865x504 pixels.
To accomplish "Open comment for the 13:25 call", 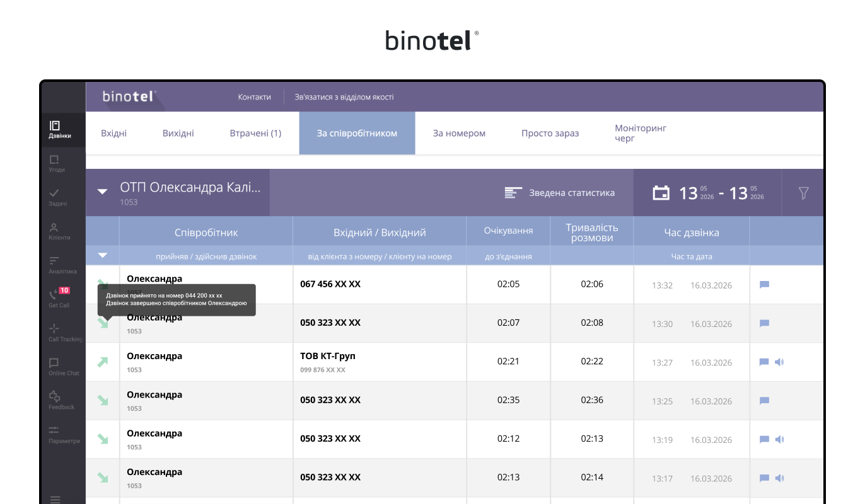I will 764,401.
